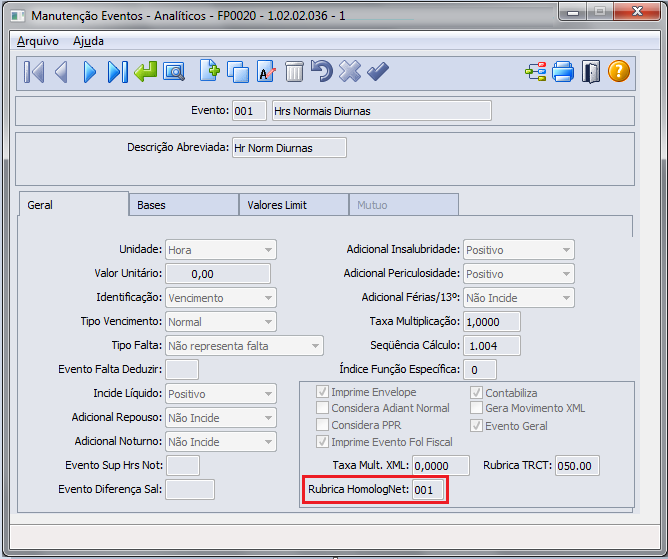This screenshot has height=559, width=668.
Task: Click the printer icon
Action: click(x=563, y=72)
